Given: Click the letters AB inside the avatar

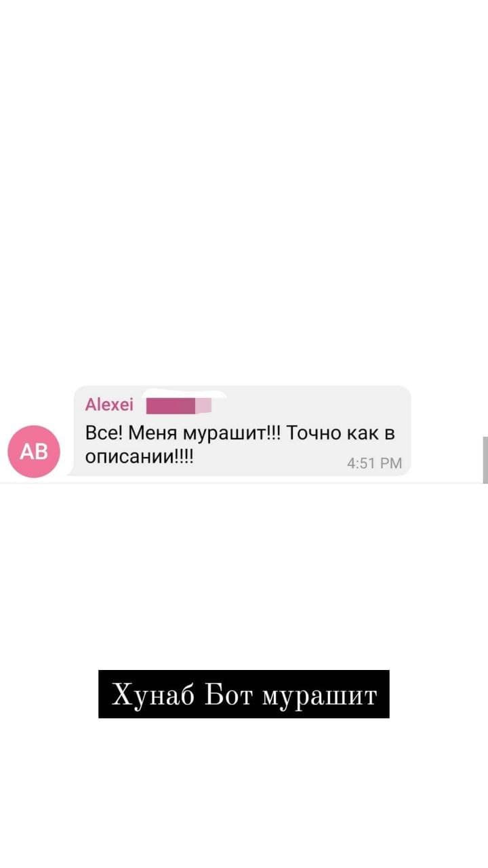Looking at the screenshot, I should click(x=33, y=452).
